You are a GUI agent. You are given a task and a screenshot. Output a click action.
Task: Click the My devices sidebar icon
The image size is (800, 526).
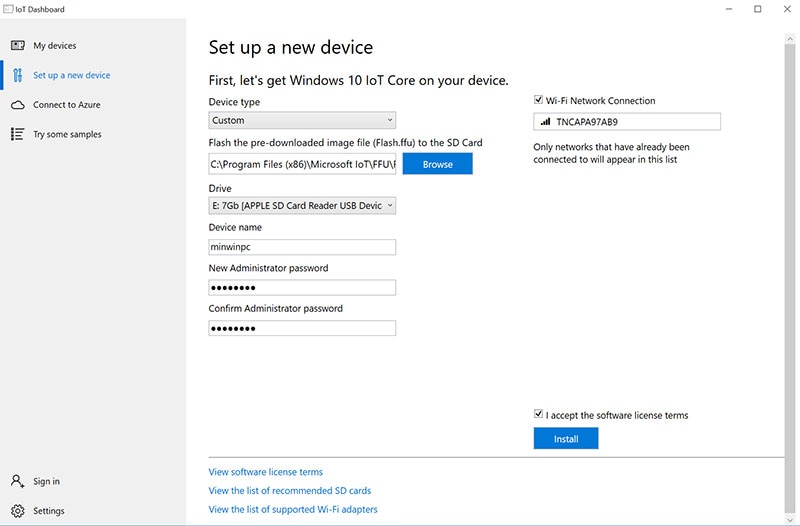[x=17, y=46]
